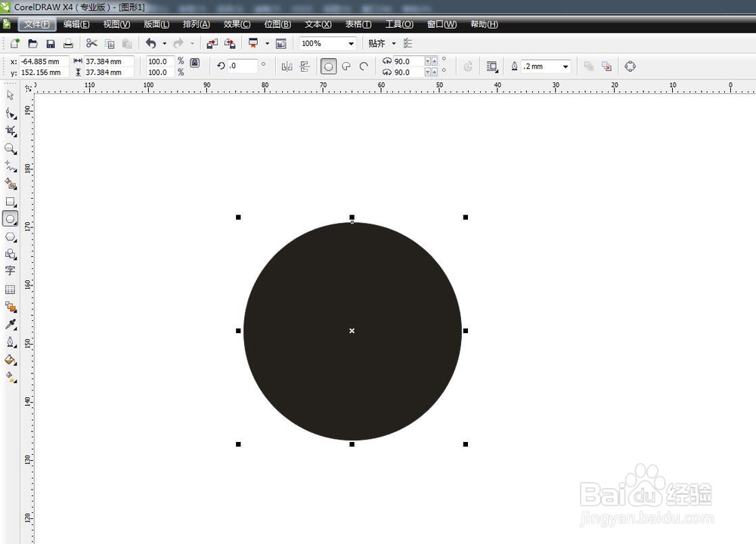Open the Welcome screen icon
Screen dimensions: 756x544
281,44
